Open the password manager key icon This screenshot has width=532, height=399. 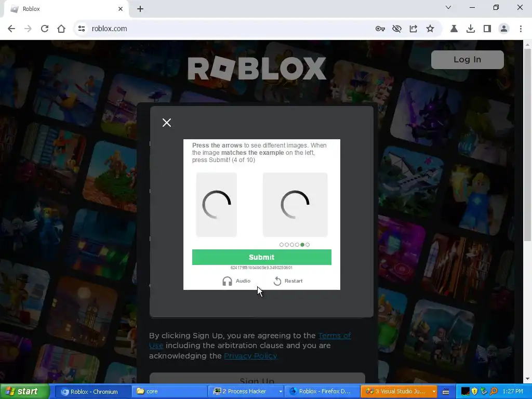point(380,29)
